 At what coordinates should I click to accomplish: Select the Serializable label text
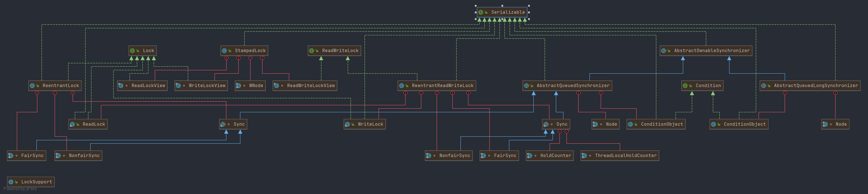click(508, 12)
